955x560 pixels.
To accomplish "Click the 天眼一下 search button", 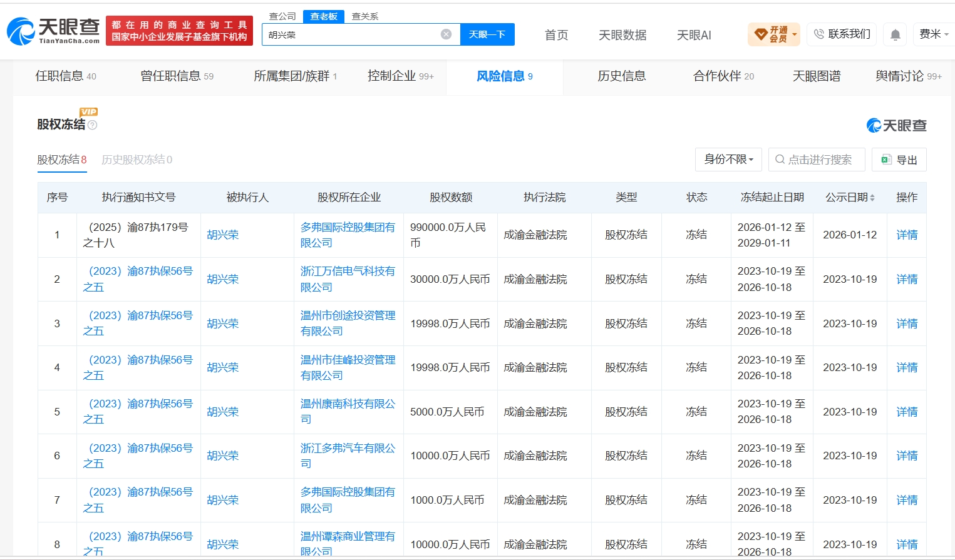I will (x=487, y=34).
